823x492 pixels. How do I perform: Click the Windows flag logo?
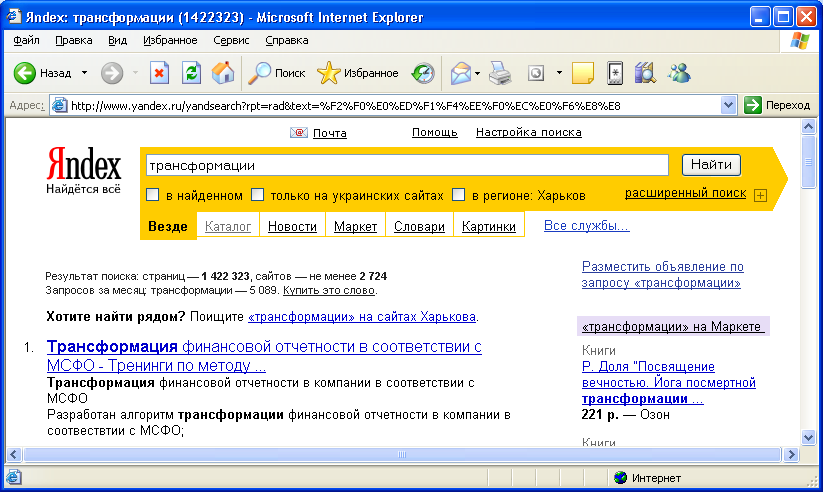[799, 40]
